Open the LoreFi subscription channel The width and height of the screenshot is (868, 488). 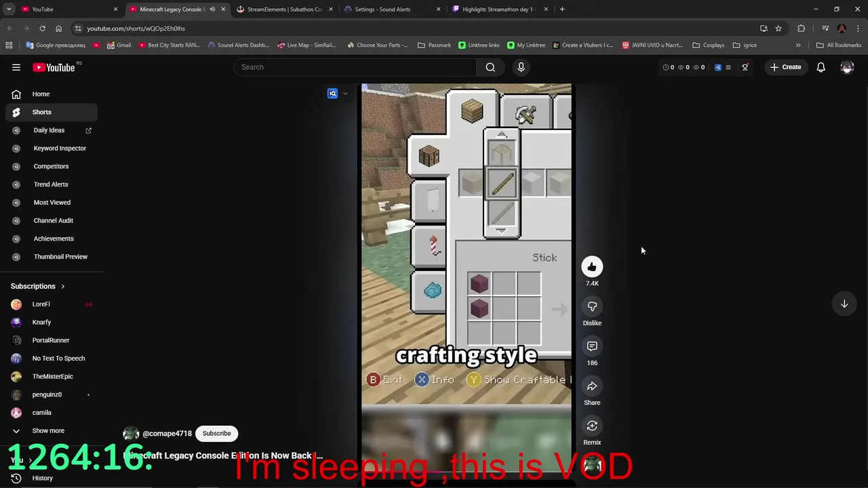52,304
